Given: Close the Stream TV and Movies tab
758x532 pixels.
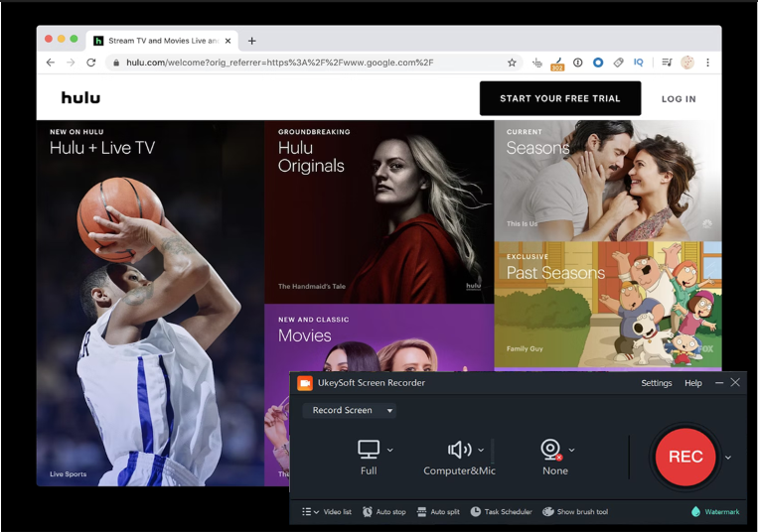Looking at the screenshot, I should tap(227, 41).
